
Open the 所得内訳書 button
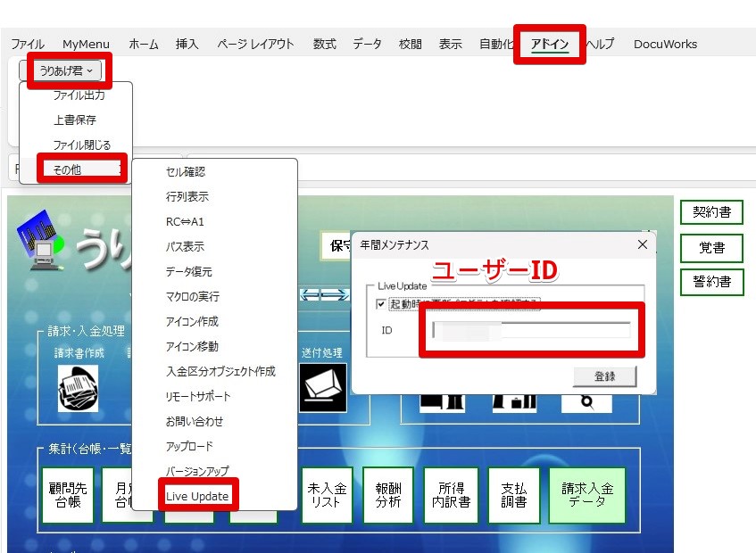(451, 495)
